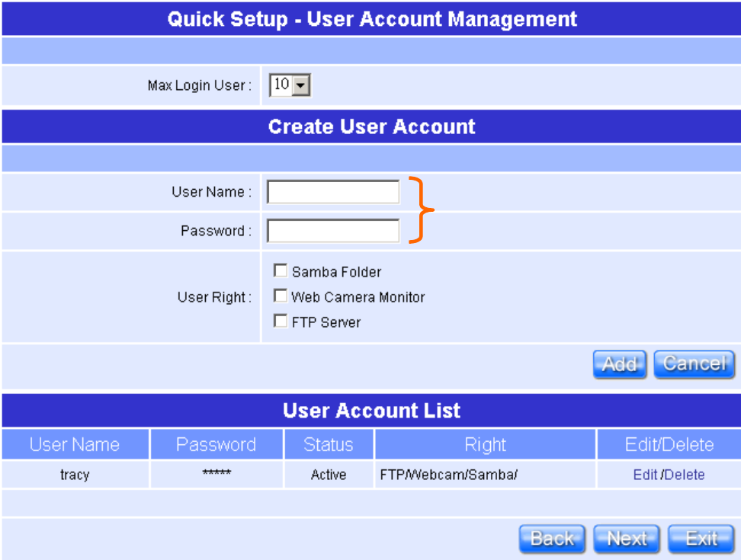Click the User Name input field
This screenshot has width=741, height=560.
click(333, 192)
